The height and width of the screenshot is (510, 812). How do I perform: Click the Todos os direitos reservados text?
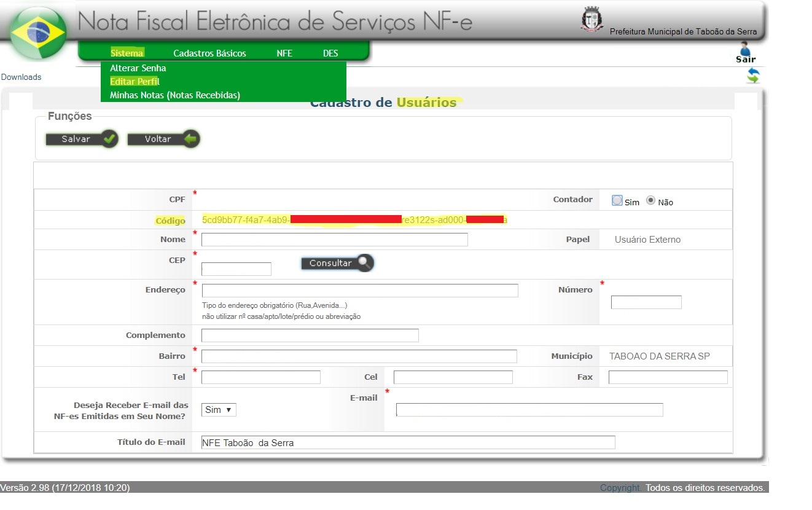pos(705,488)
